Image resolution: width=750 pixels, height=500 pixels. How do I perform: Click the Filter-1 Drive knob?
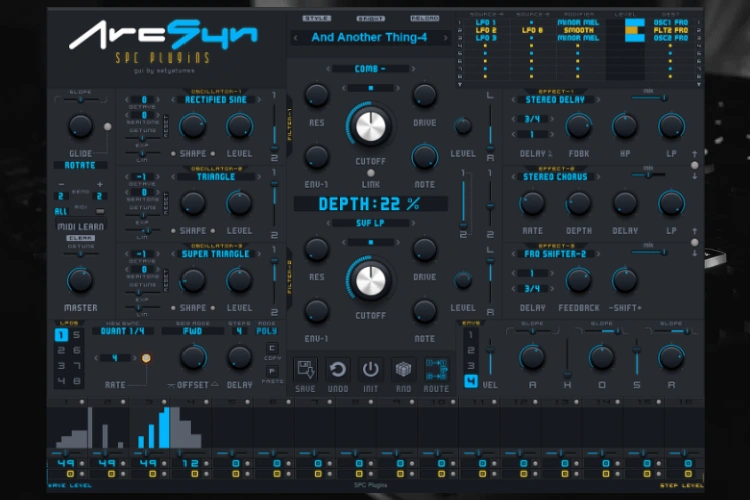coord(424,95)
